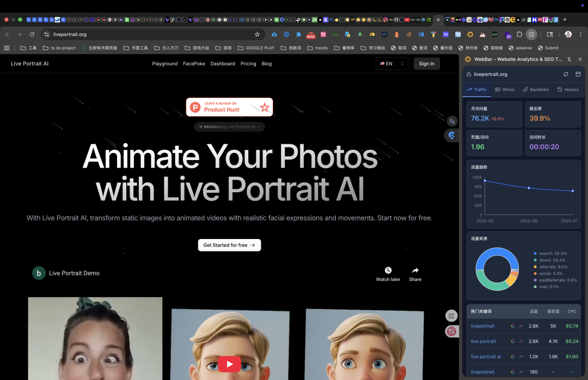The width and height of the screenshot is (588, 380).
Task: Open Blog in site navigation
Action: tap(267, 64)
